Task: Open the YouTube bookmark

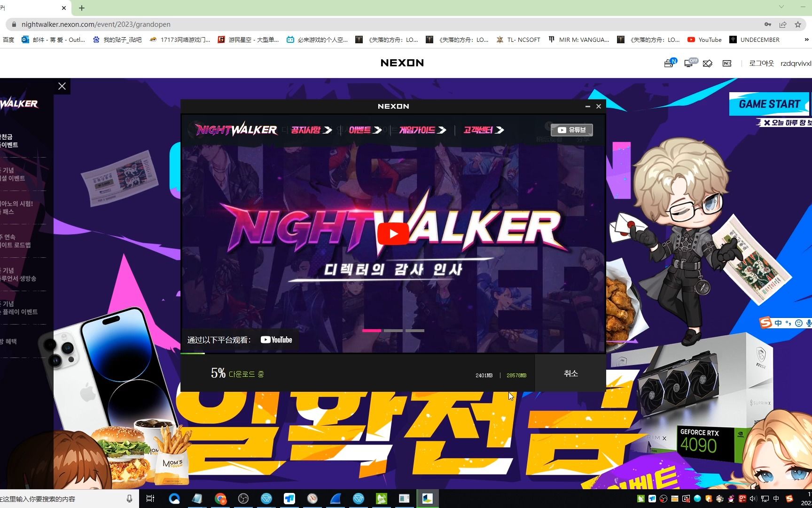Action: (704, 40)
